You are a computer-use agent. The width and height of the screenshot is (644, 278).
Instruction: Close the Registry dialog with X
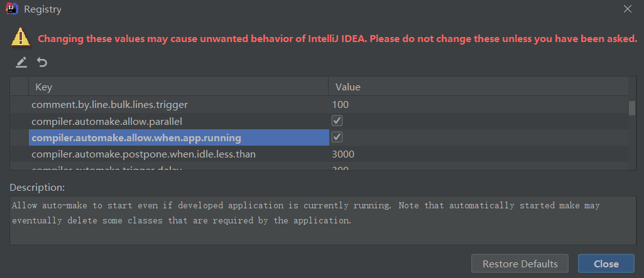627,9
